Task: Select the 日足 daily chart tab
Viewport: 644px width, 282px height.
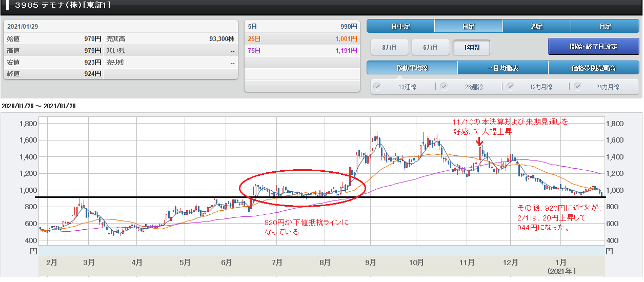Action: coord(468,26)
